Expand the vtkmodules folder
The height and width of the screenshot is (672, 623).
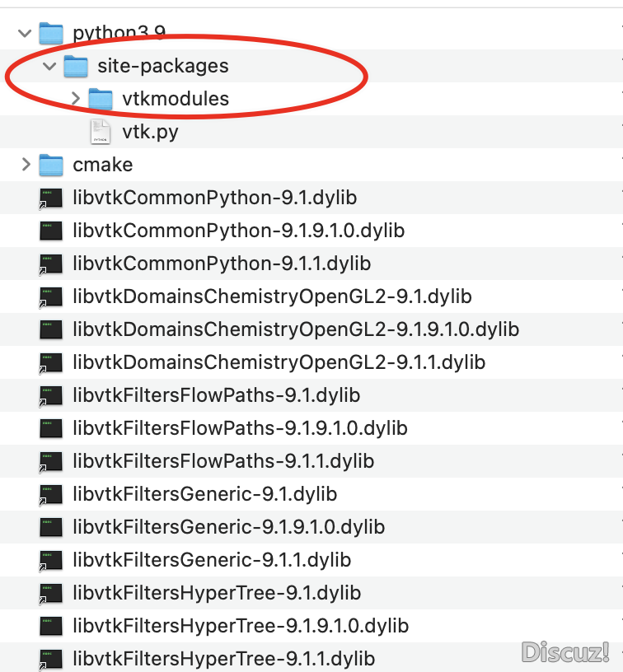[76, 99]
